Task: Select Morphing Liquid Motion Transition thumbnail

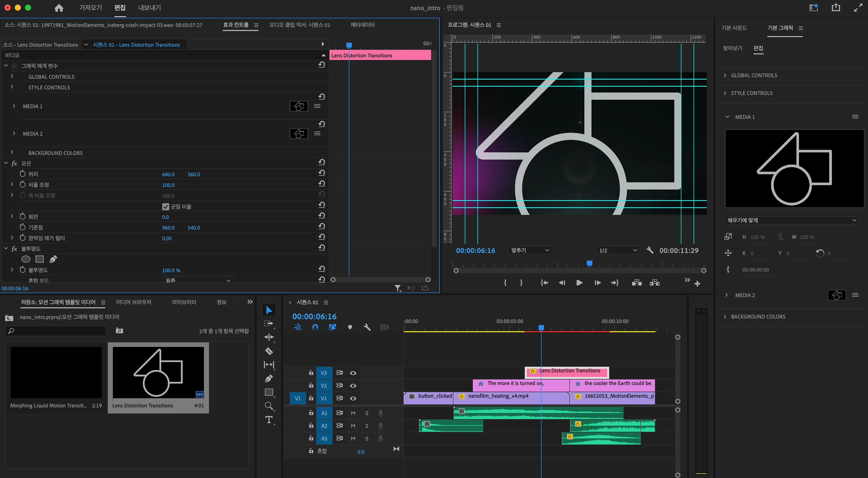Action: [x=56, y=373]
